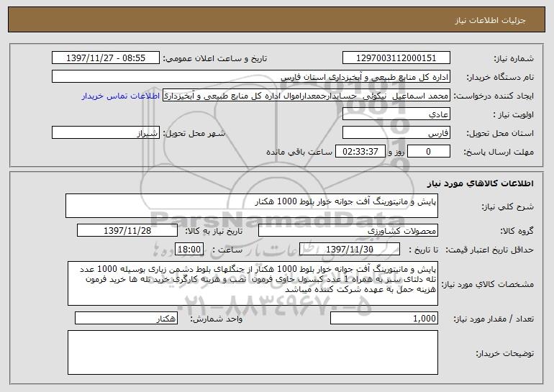The image size is (554, 392).
Task: Select the label تاریخ نیاز به کالا
Action: pyautogui.click(x=214, y=231)
